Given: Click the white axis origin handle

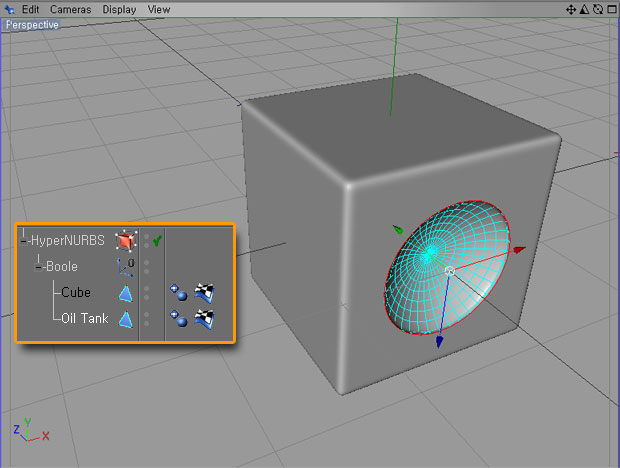Looking at the screenshot, I should click(x=450, y=271).
